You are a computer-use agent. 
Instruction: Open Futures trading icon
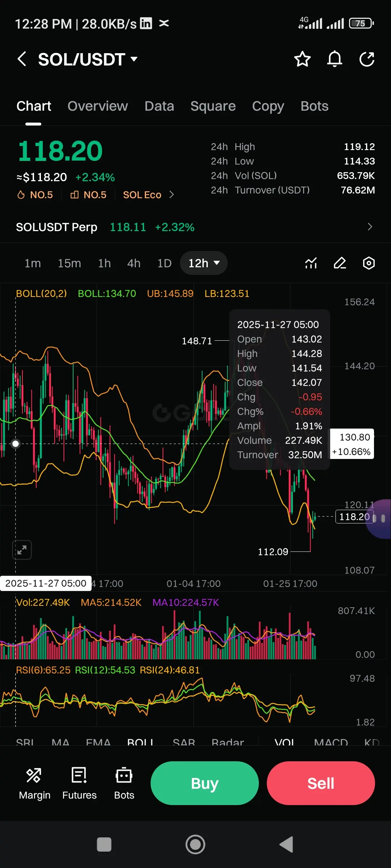click(79, 783)
